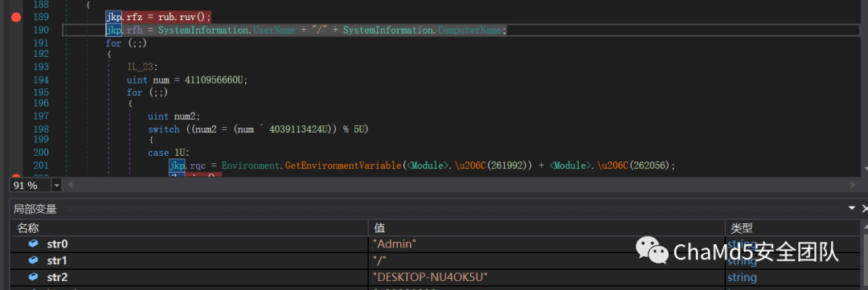Click the string type link for str2
Viewport: 868px width, 290px height.
click(x=741, y=276)
